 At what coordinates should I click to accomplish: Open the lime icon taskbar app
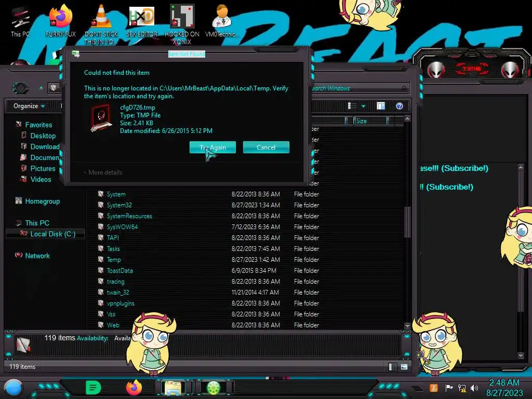click(x=214, y=388)
